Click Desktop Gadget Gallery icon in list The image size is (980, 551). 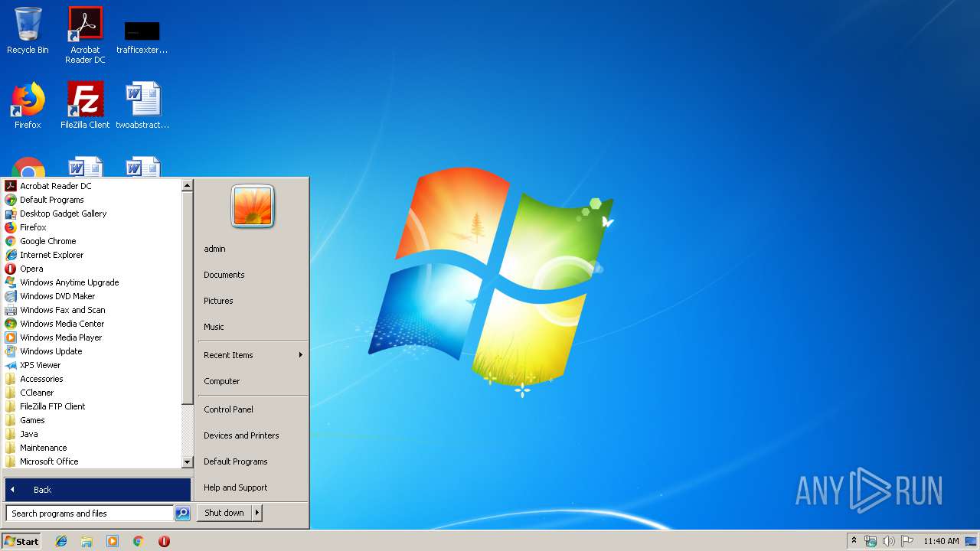11,214
